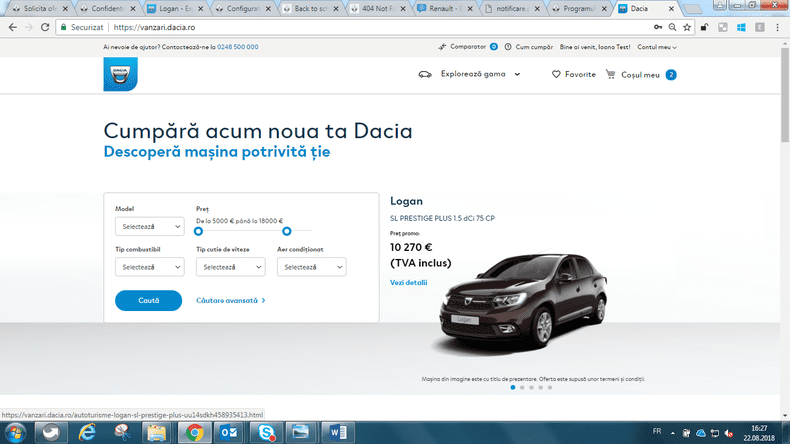This screenshot has height=444, width=790.
Task: Open Chrome from taskbar
Action: (x=194, y=433)
